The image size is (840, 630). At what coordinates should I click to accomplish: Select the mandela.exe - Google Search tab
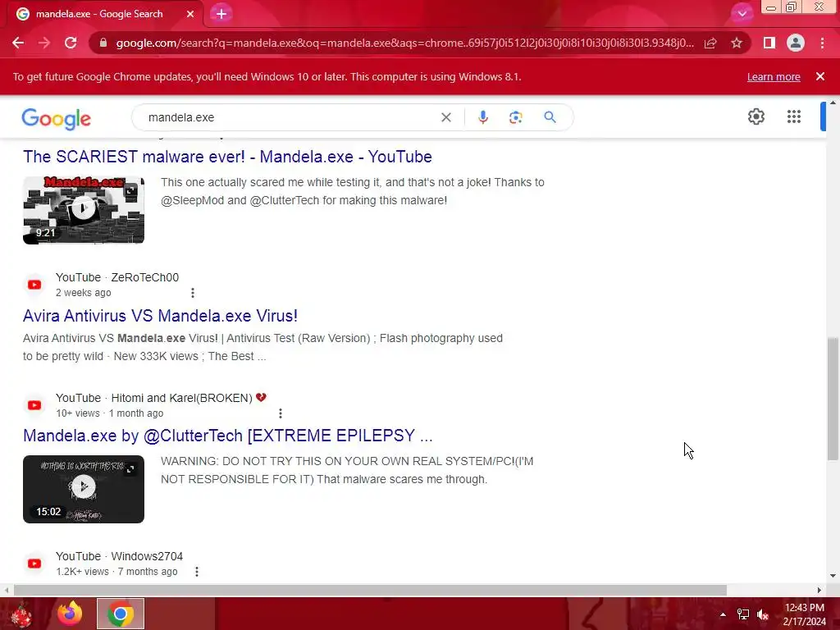pos(105,14)
